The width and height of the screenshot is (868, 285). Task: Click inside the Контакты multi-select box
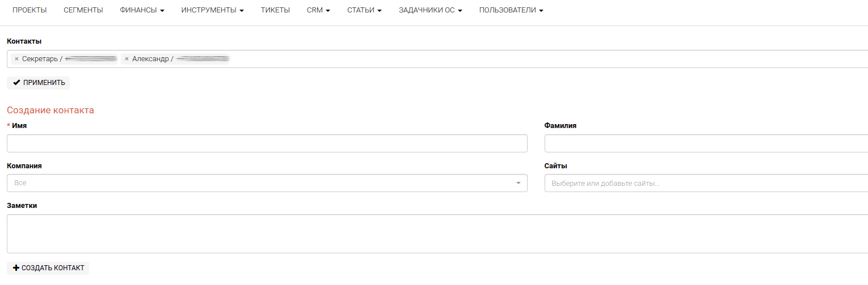point(511,59)
